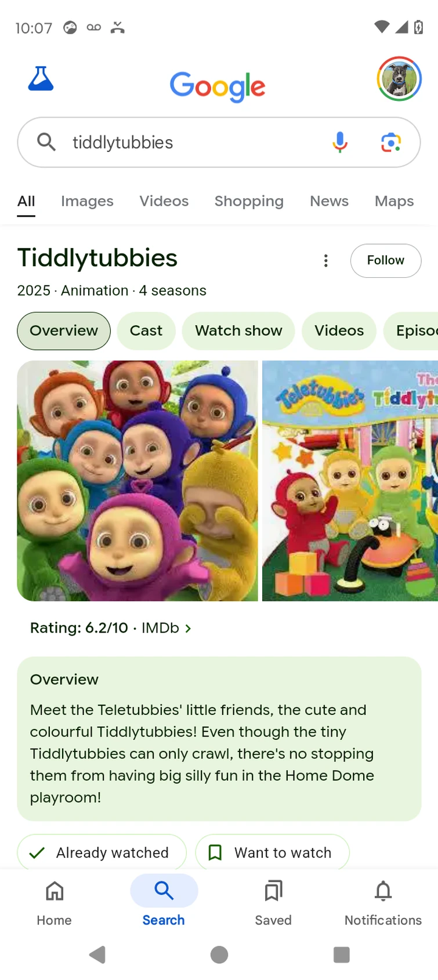Tap the tiddlytubbies search query field
Image resolution: width=438 pixels, height=980 pixels.
tap(191, 142)
